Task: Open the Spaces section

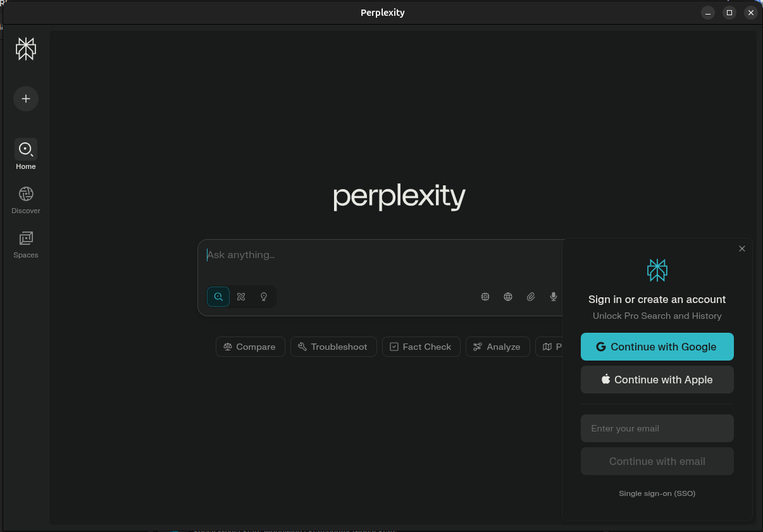Action: click(26, 238)
